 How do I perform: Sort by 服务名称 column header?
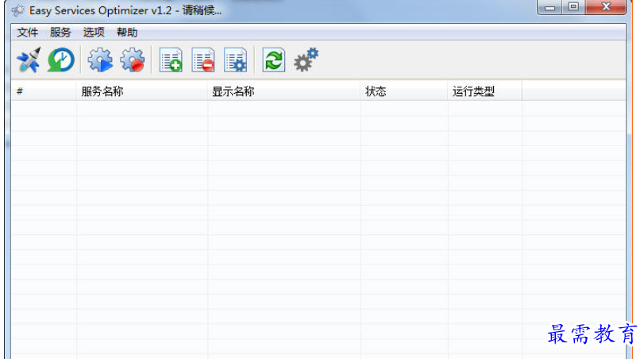(141, 91)
